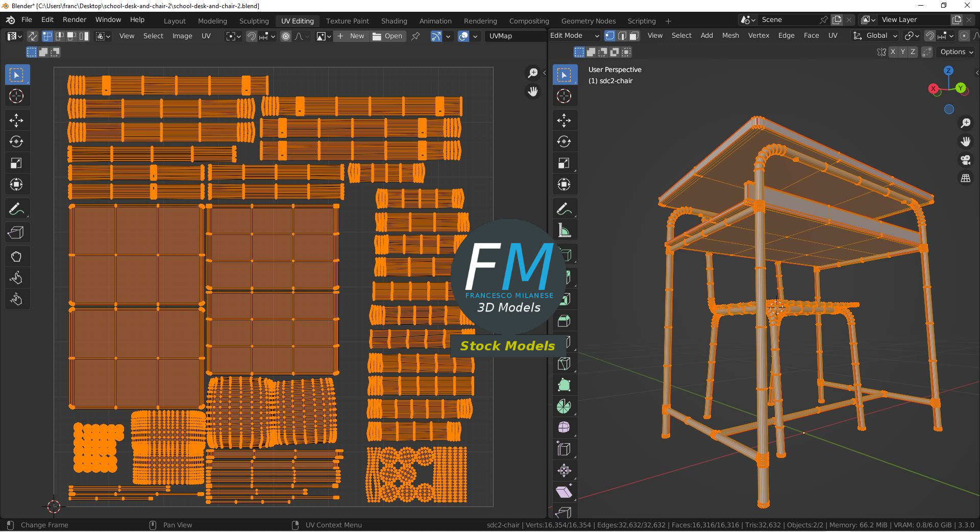This screenshot has height=532, width=980.
Task: Switch to face select mode in 3D viewport
Action: coord(634,36)
